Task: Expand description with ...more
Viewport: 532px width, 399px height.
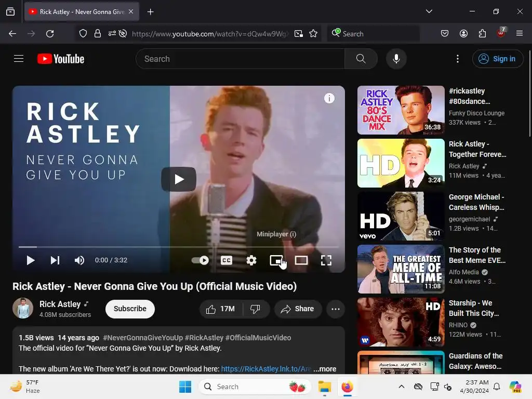Action: coord(325,369)
